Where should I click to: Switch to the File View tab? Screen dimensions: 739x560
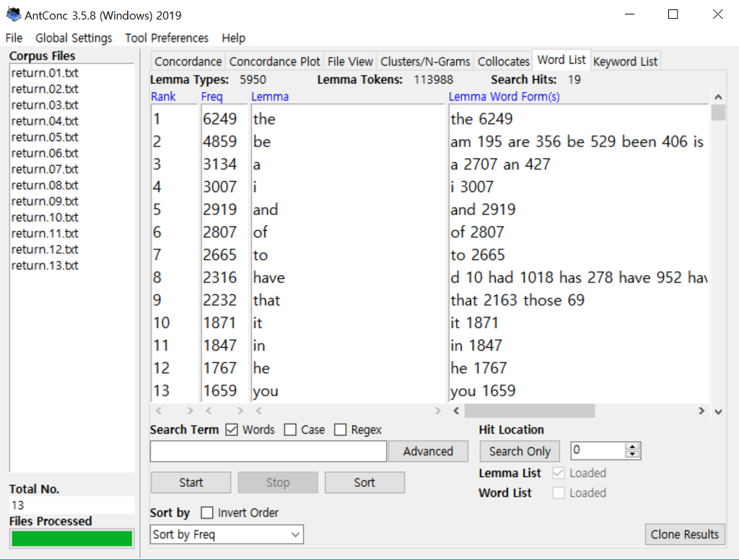350,61
